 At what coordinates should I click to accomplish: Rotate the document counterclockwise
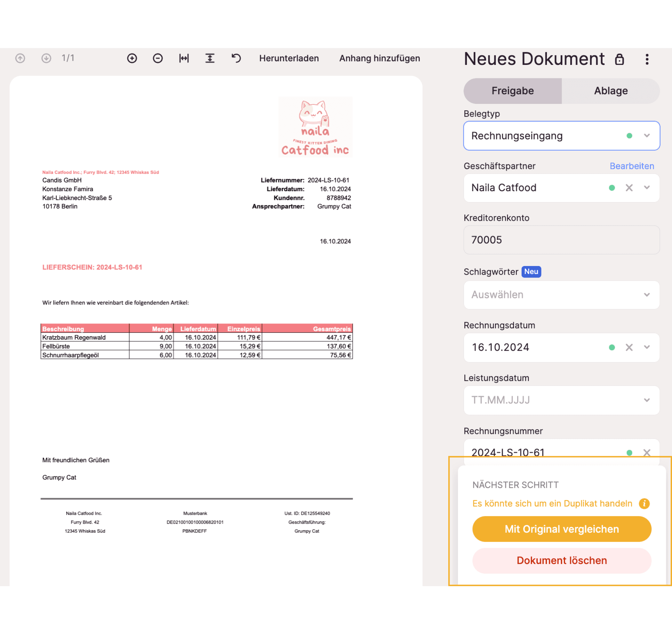[x=236, y=58]
